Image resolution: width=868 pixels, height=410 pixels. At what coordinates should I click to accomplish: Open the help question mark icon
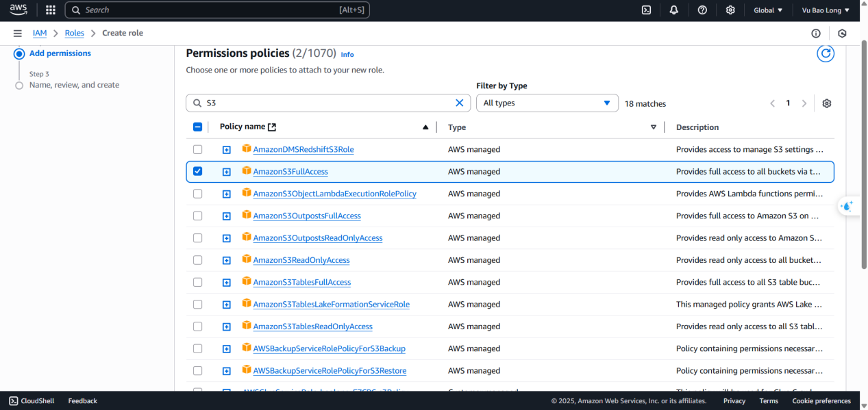(x=702, y=10)
